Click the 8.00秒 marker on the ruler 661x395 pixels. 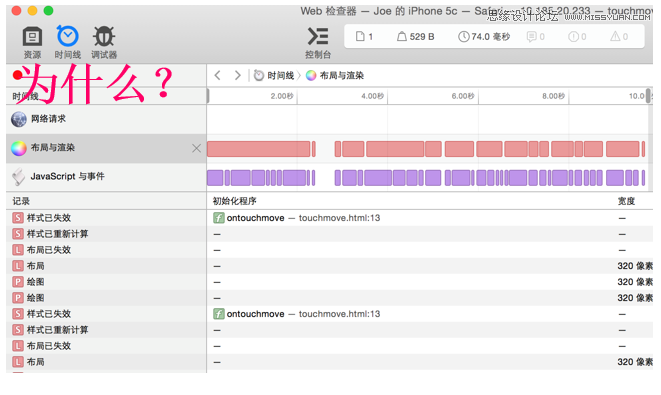554,96
